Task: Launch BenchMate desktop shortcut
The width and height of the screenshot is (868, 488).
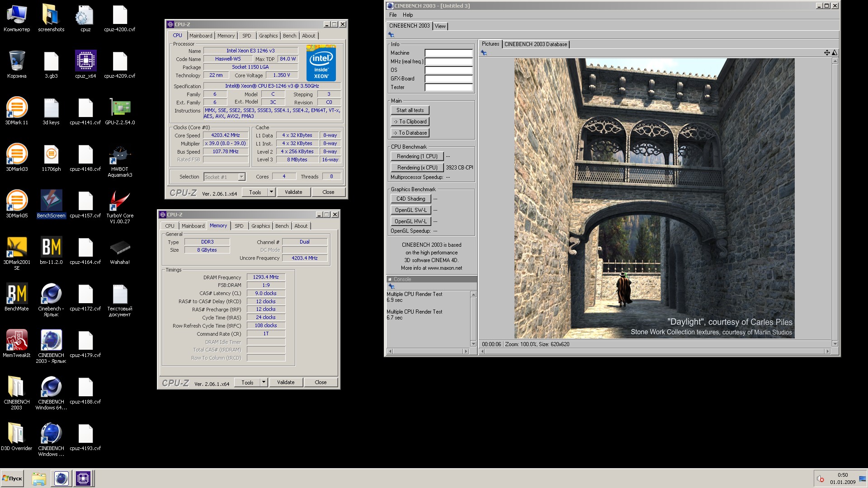Action: [17, 298]
